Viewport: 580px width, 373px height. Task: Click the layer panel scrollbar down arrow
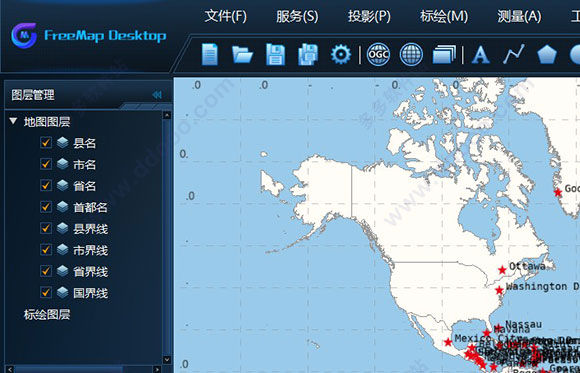point(167,360)
